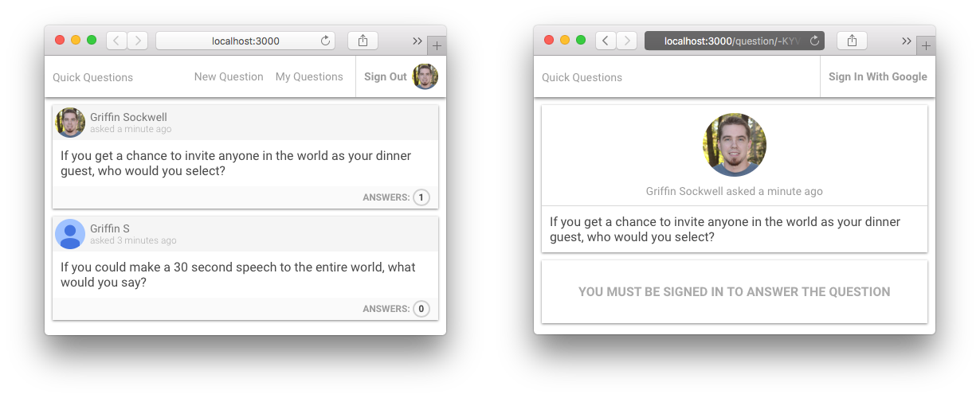The height and width of the screenshot is (398, 980).
Task: Click 'Griffin Sockwell asked a minute ago' caption
Action: pos(735,191)
